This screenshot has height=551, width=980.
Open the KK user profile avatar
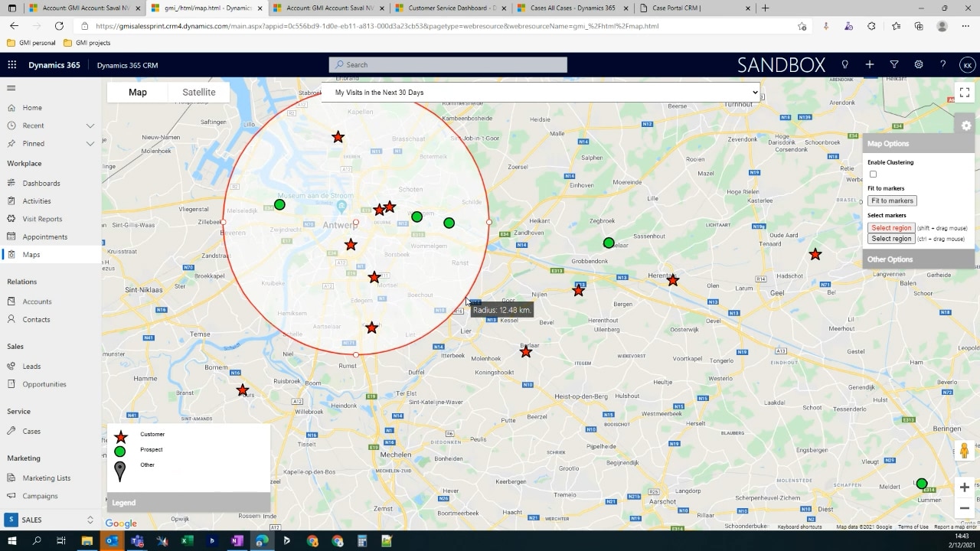(968, 65)
